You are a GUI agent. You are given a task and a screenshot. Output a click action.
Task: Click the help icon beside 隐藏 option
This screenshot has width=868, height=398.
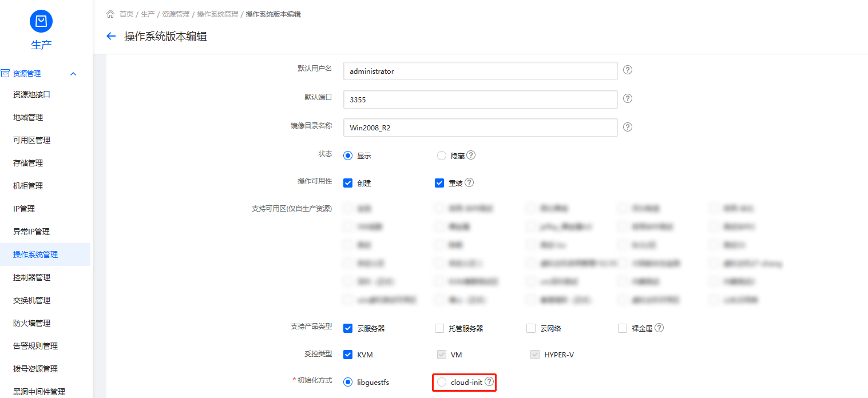coord(471,155)
